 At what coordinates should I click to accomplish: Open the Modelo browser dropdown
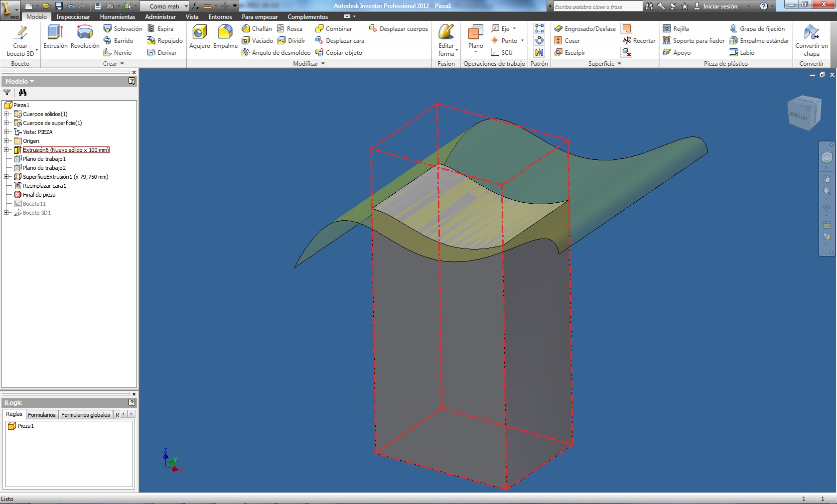[20, 81]
